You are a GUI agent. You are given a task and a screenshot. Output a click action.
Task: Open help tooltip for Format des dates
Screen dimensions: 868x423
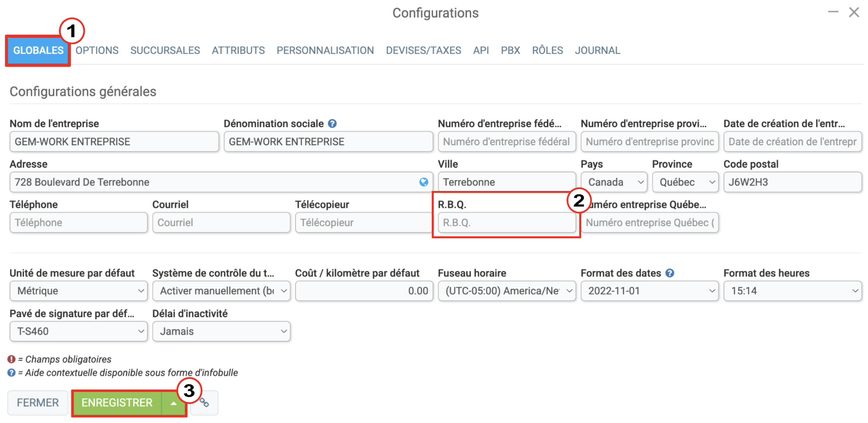pos(670,273)
